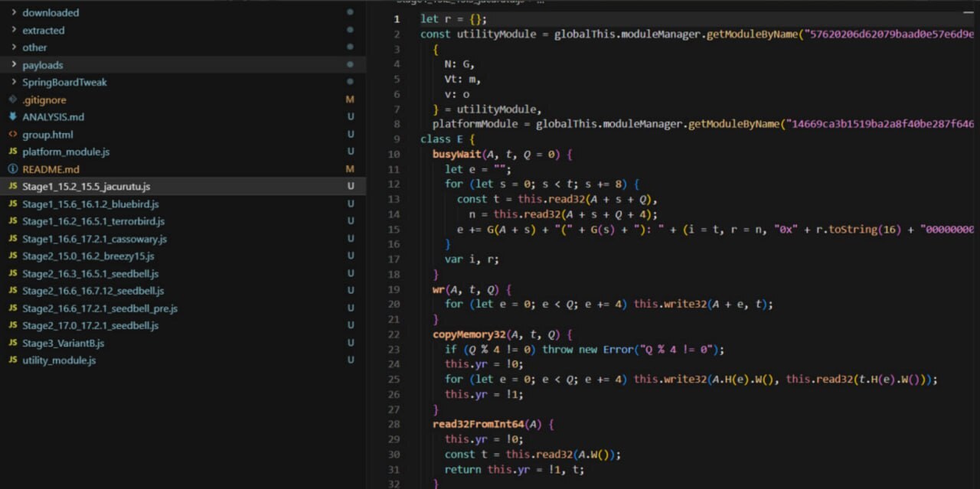Click the JS icon beside platform_module.js

tap(12, 152)
